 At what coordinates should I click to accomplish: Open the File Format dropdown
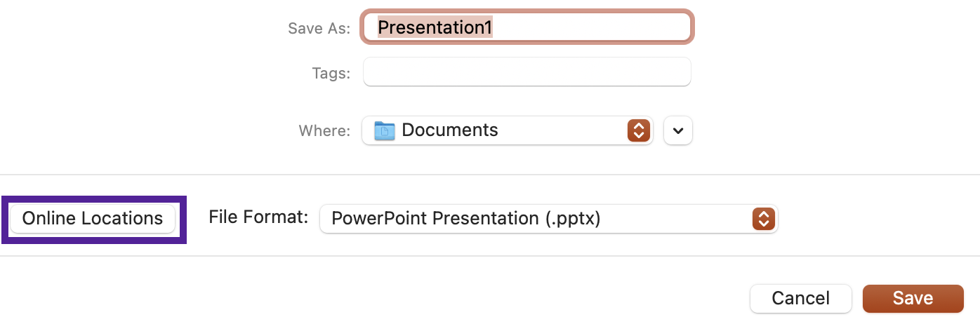548,219
